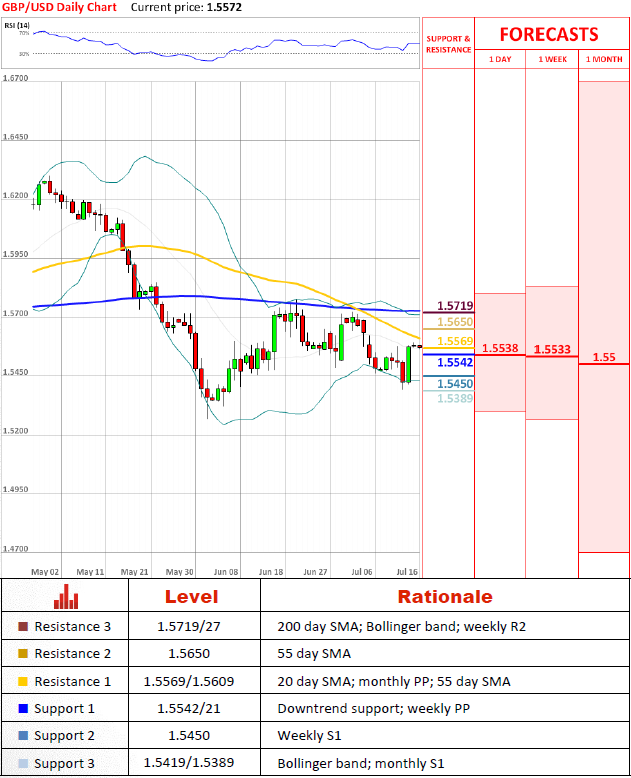631x778 pixels.
Task: Click the 1.5200 price axis label
Action: (15, 431)
